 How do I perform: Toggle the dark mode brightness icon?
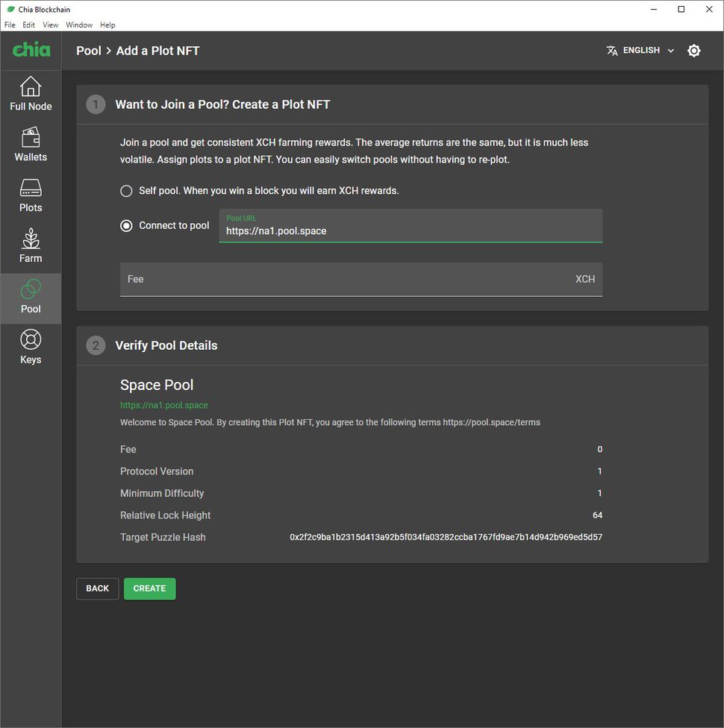[693, 50]
